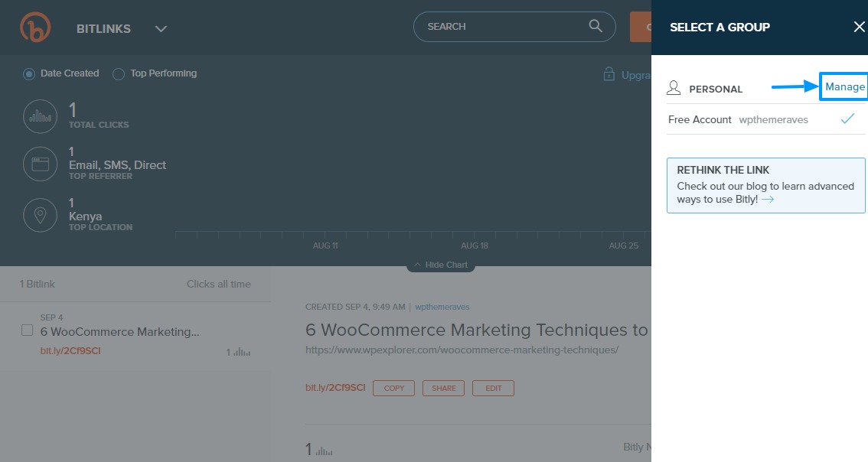Select the Date Created radio button

[29, 74]
